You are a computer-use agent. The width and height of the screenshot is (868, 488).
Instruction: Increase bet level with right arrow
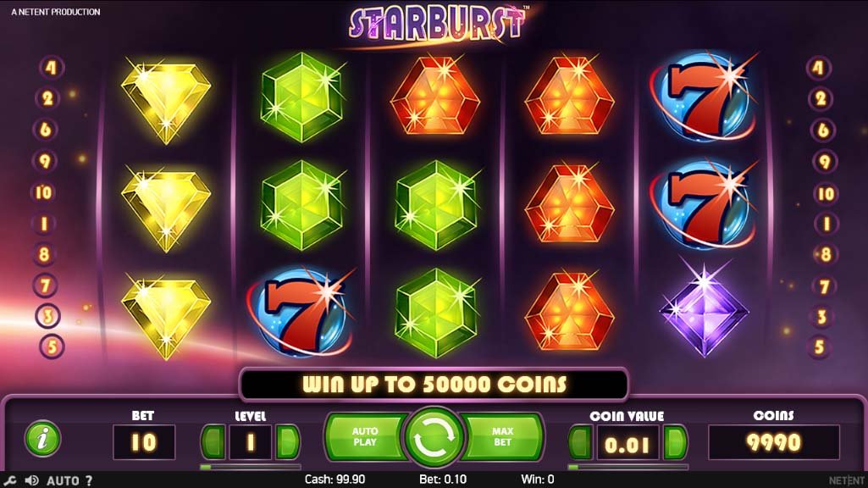pos(288,442)
